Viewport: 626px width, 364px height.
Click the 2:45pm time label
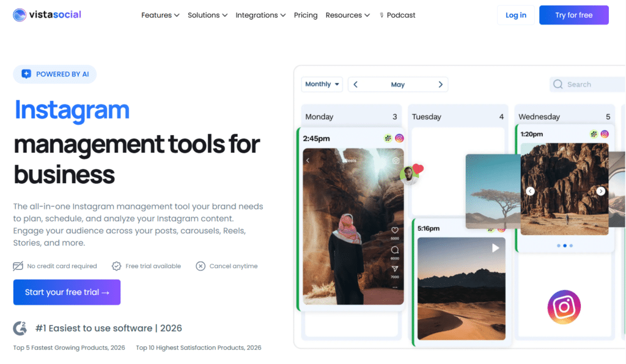[316, 139]
